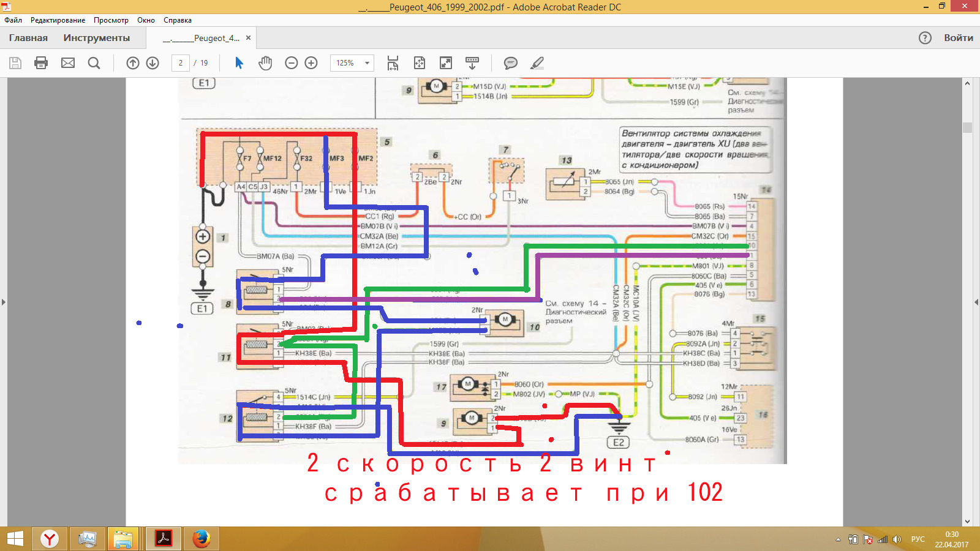Open the Find text magnifier icon
This screenshot has height=551, width=980.
[94, 63]
